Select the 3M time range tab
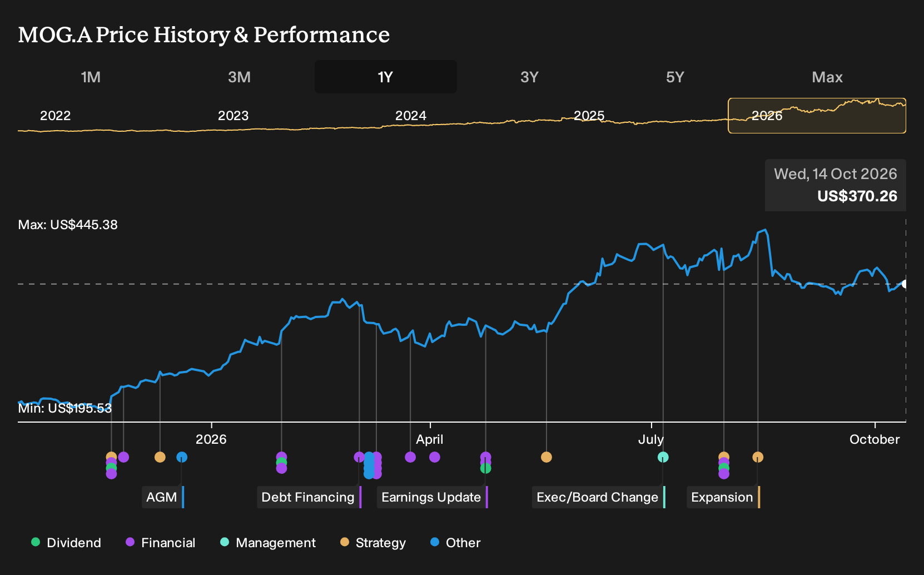 [239, 77]
